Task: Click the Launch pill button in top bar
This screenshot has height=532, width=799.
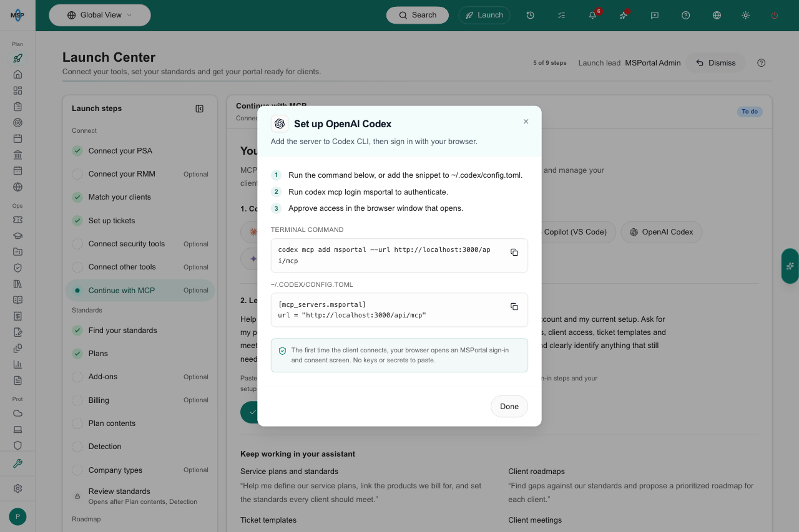Action: click(484, 15)
